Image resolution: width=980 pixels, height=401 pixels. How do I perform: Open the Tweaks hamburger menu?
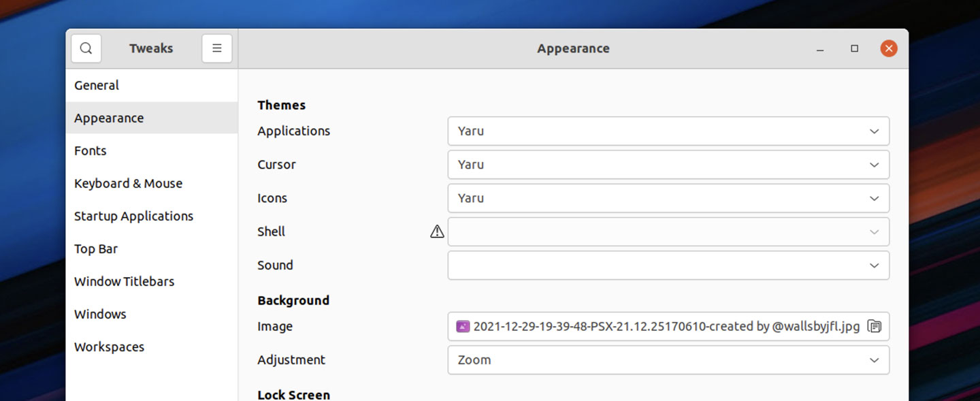tap(217, 48)
